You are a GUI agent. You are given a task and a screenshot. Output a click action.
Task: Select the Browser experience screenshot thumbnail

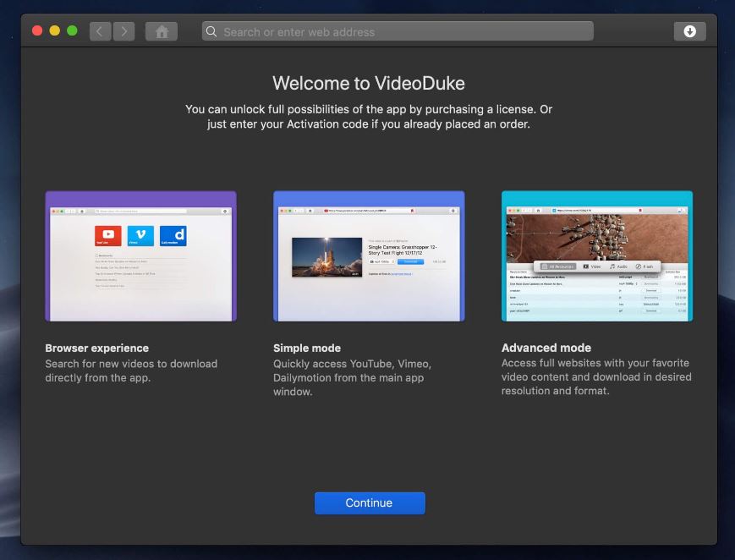[140, 256]
